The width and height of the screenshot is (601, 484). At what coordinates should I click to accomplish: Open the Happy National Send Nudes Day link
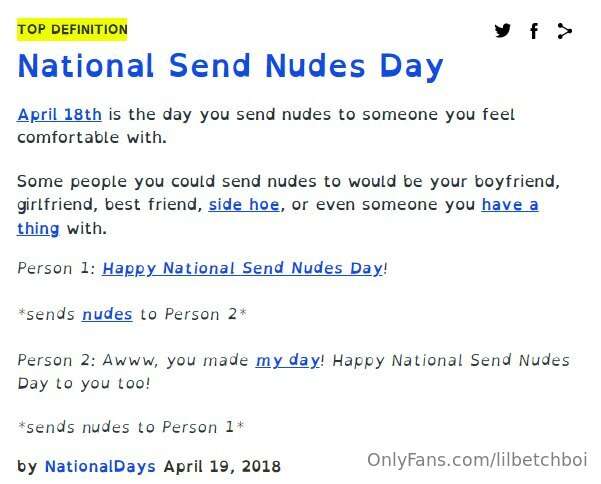point(242,268)
